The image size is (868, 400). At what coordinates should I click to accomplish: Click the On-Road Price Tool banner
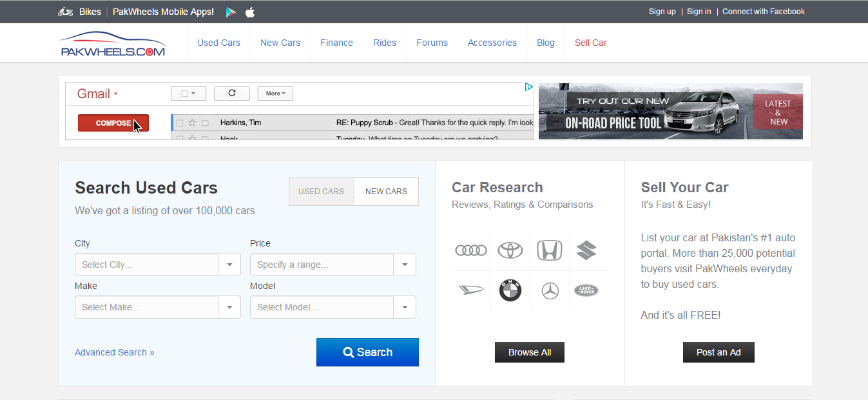670,111
